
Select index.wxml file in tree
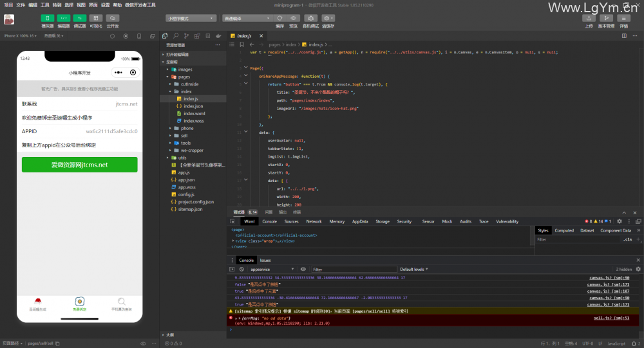point(193,113)
